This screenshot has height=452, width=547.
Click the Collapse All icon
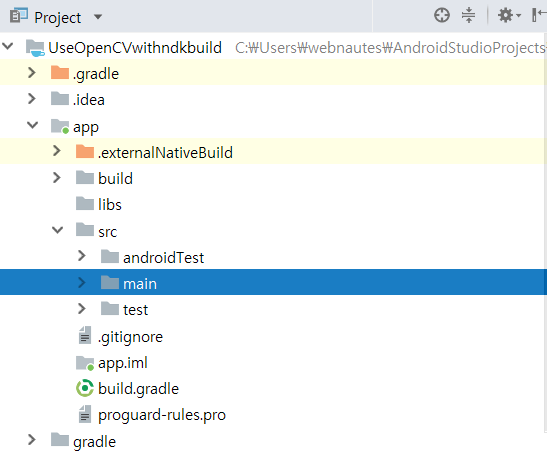click(468, 16)
